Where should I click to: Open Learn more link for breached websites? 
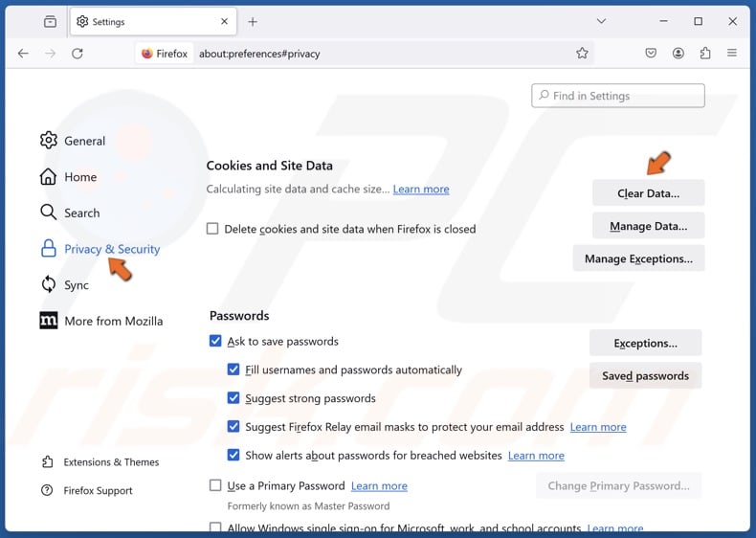point(536,456)
